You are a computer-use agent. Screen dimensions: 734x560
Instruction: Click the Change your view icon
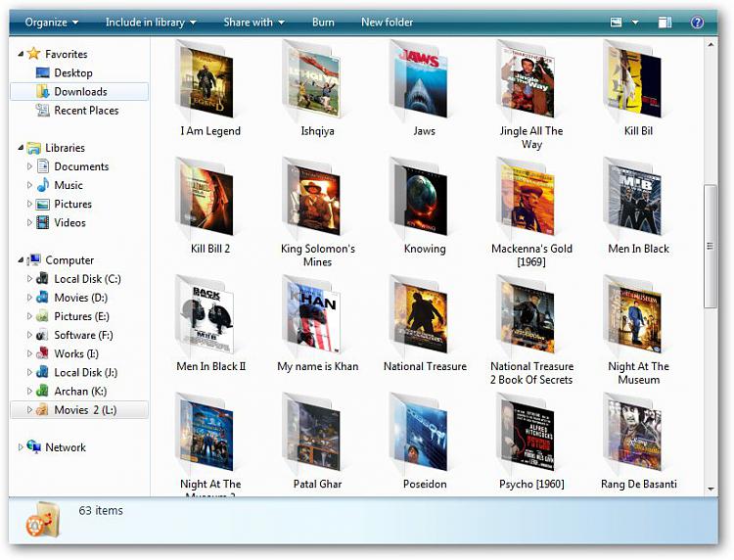pos(616,22)
